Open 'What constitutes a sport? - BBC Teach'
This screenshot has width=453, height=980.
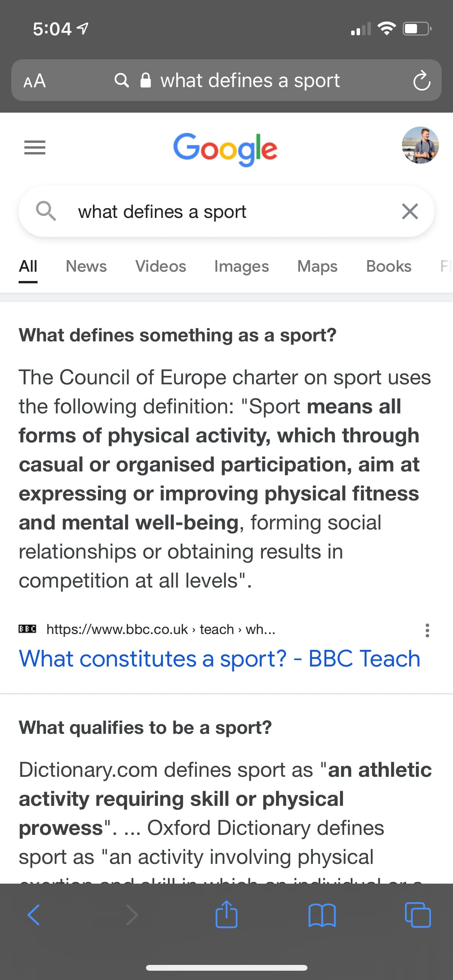220,659
